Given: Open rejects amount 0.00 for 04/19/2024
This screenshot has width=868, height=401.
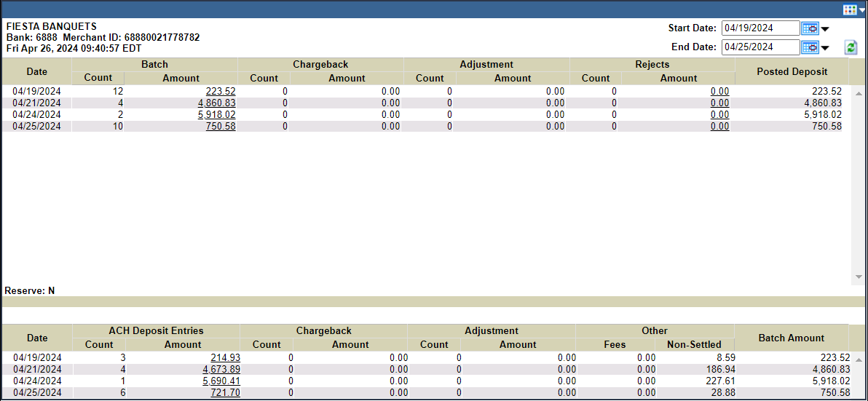Looking at the screenshot, I should pyautogui.click(x=719, y=92).
